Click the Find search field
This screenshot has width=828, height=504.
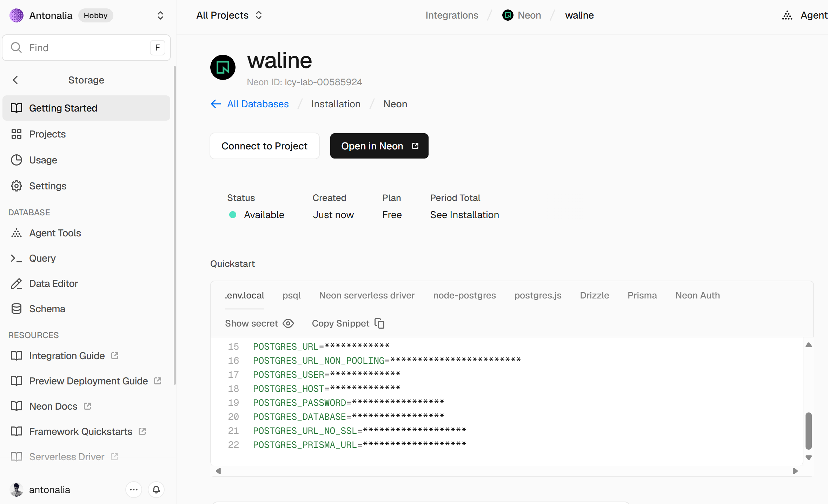pos(86,48)
